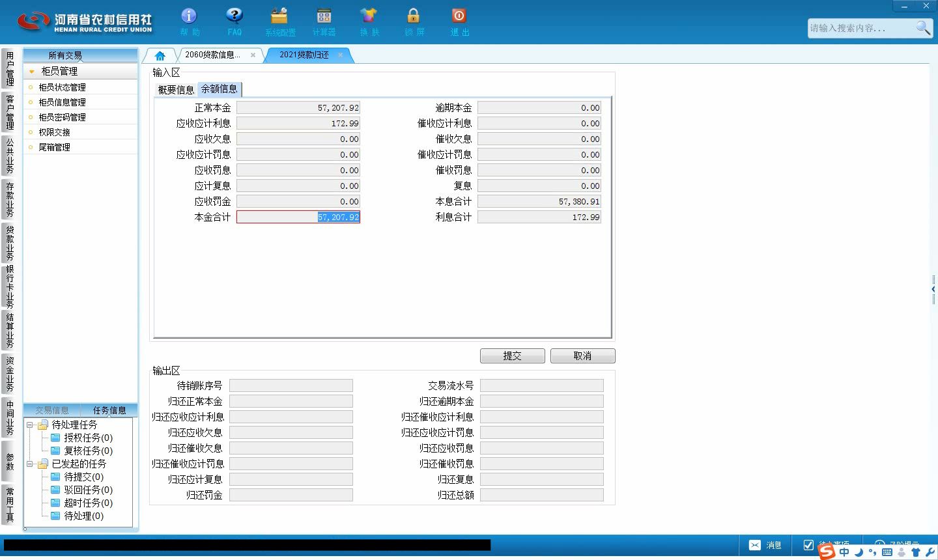
Task: Select the 余额信息 tab
Action: coord(220,89)
